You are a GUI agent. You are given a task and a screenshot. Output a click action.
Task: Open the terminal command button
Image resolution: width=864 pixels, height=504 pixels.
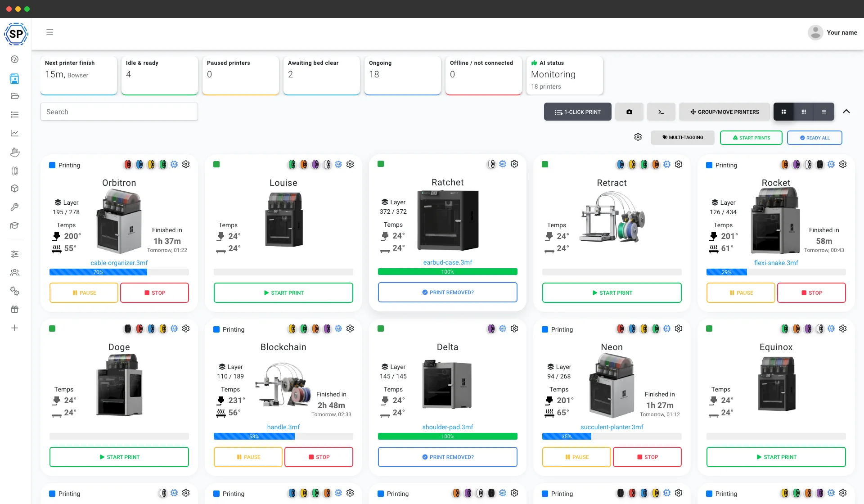(x=661, y=112)
